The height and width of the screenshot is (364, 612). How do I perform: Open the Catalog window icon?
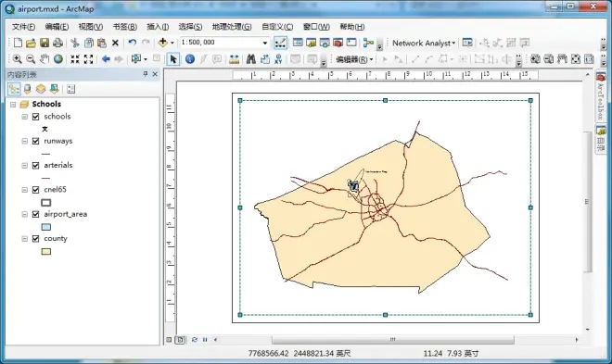click(311, 43)
